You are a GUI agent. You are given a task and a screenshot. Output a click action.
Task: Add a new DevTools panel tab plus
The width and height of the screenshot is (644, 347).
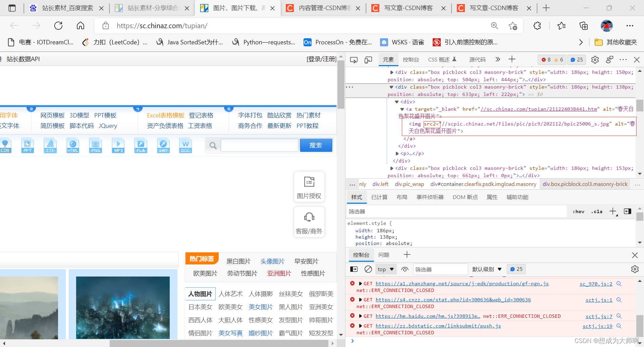[512, 59]
